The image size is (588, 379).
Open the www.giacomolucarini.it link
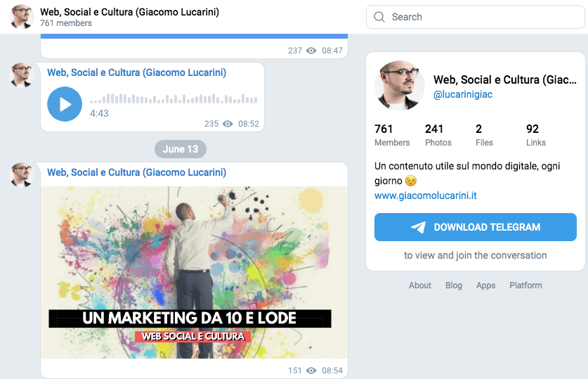pyautogui.click(x=426, y=195)
